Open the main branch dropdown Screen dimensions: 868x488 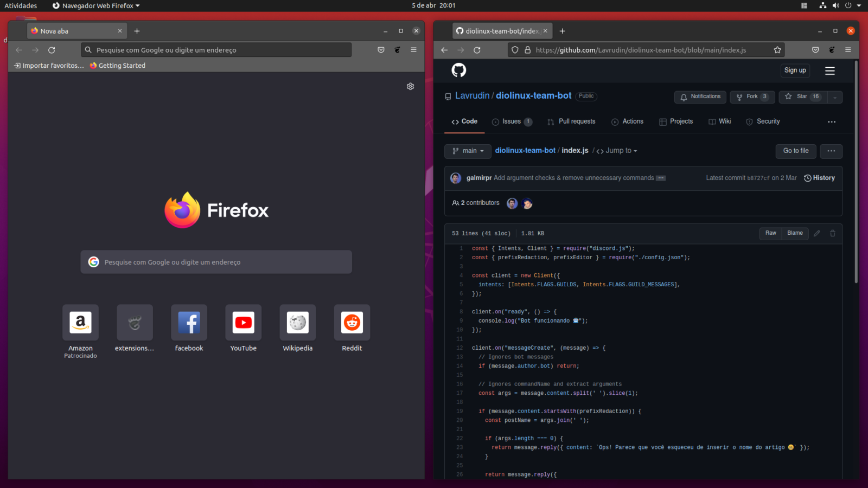click(x=468, y=151)
